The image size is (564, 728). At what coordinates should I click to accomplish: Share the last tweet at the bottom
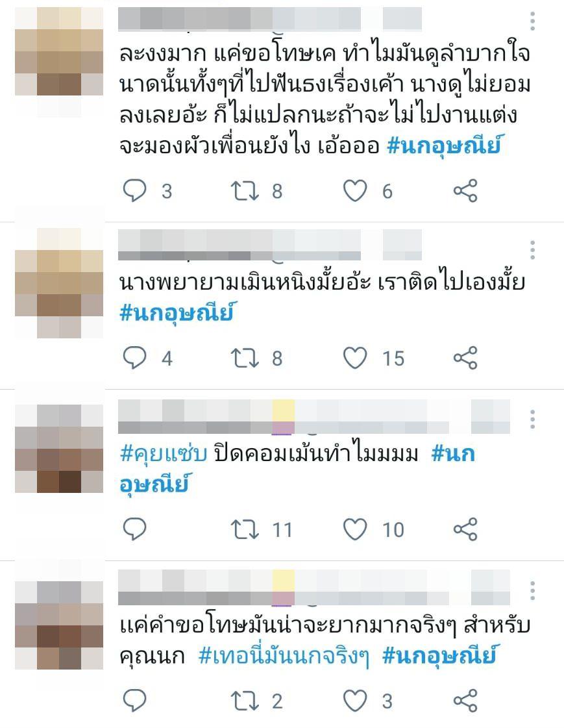(465, 700)
